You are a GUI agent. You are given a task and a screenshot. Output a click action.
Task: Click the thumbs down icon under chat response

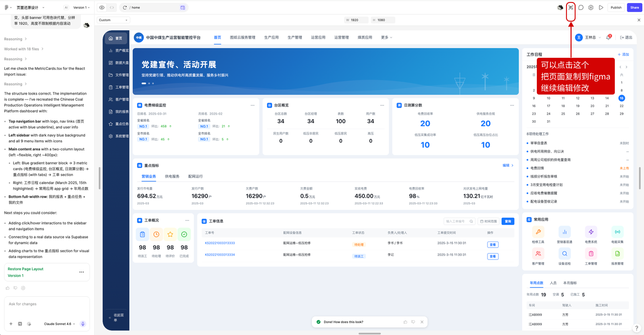16,288
